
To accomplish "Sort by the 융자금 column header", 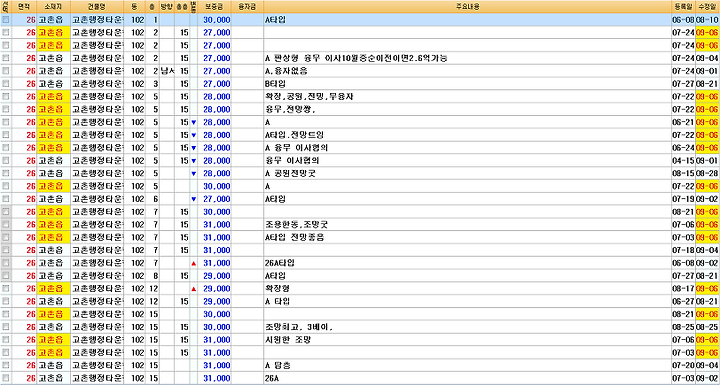I will tap(248, 6).
